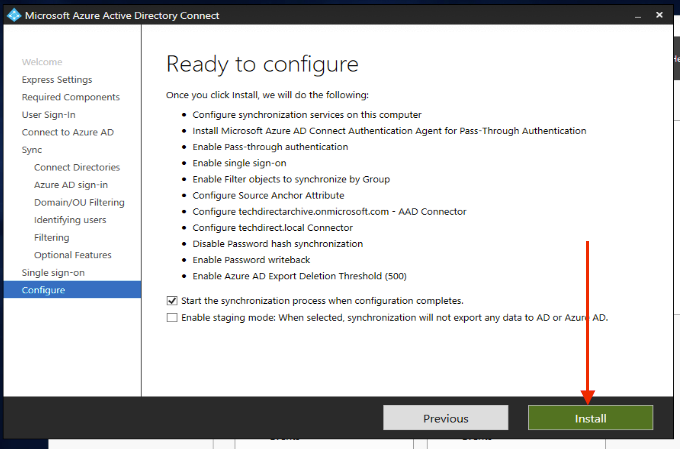Viewport: 680px width, 449px height.
Task: Click 'Enable single sign-on' bullet
Action: (239, 163)
